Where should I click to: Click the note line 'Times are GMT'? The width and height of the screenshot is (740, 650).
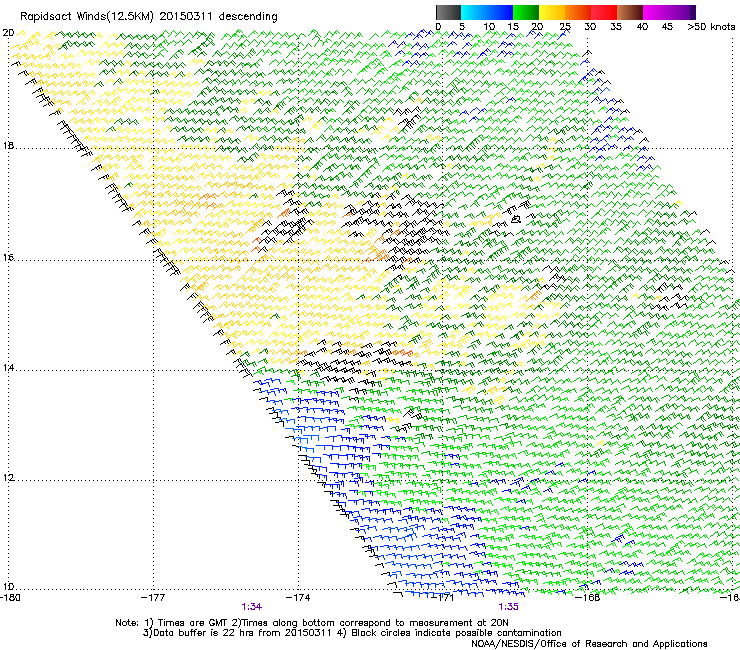pyautogui.click(x=193, y=623)
